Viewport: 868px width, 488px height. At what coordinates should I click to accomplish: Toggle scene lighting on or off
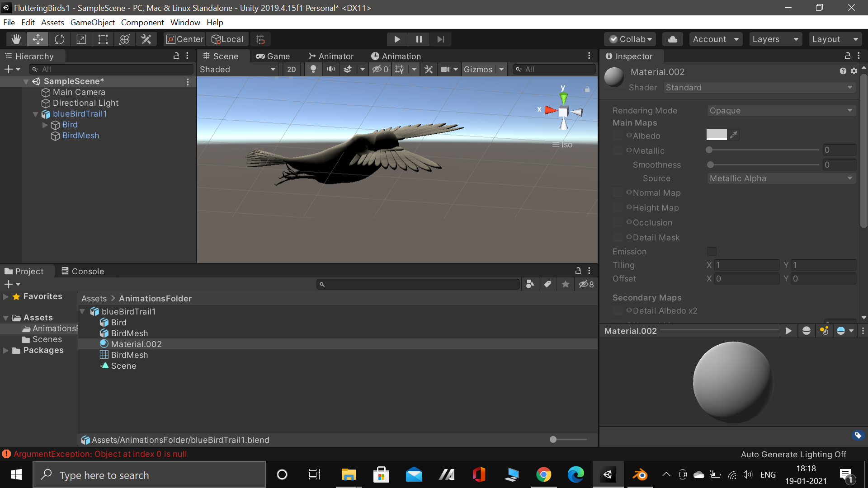click(313, 69)
